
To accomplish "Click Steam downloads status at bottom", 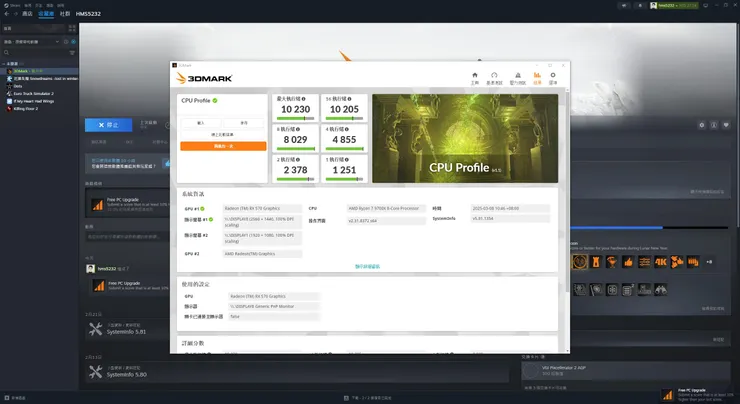I will point(368,398).
